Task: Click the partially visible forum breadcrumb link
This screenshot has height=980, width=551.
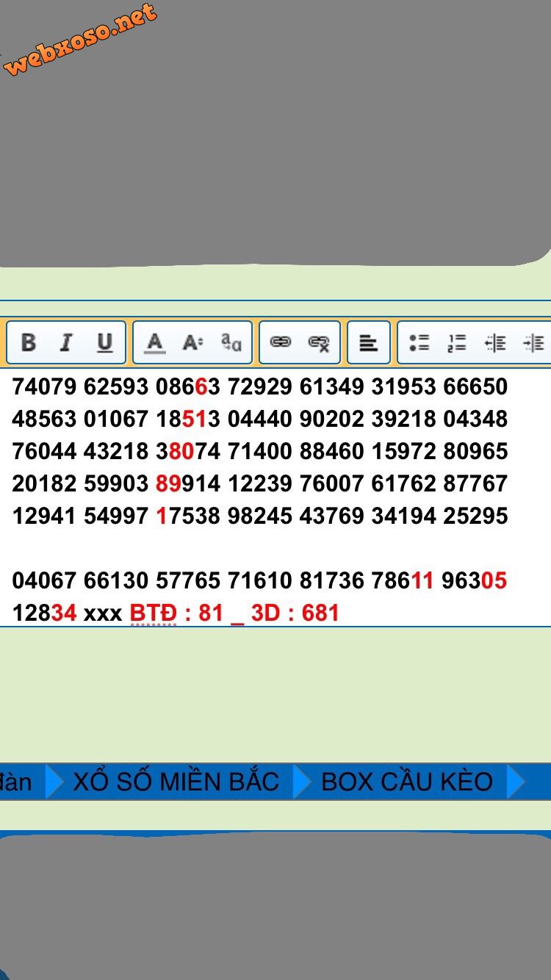Action: (16, 781)
